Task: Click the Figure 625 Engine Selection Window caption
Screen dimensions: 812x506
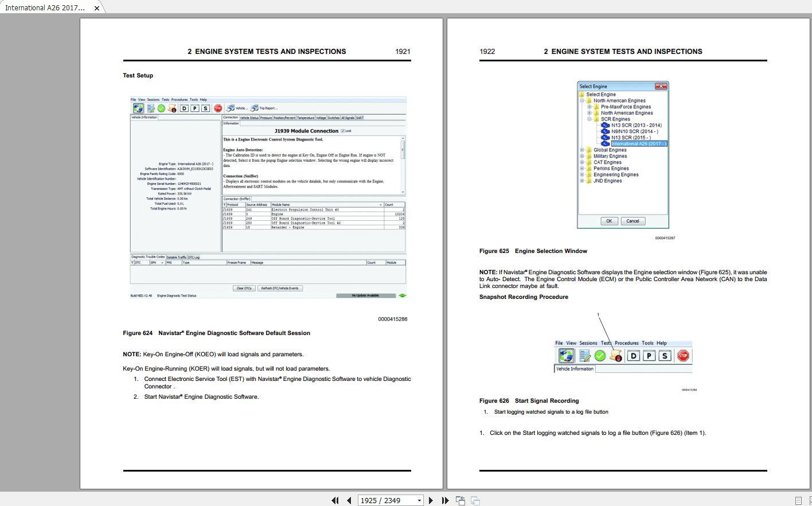Action: tap(533, 251)
